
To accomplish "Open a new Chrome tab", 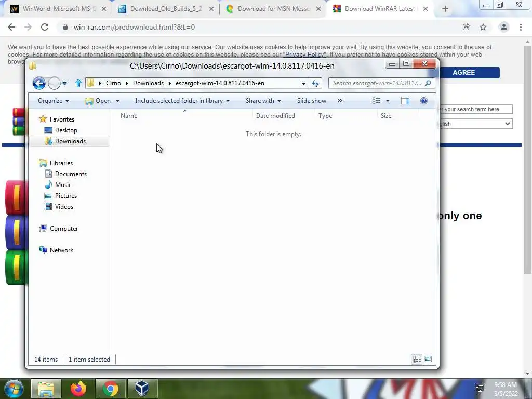I will pyautogui.click(x=445, y=9).
